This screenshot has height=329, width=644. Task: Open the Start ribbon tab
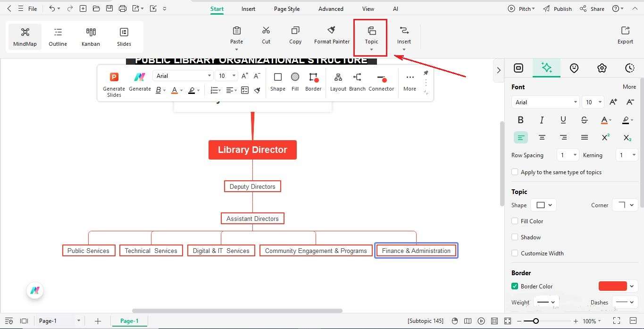coord(217,9)
